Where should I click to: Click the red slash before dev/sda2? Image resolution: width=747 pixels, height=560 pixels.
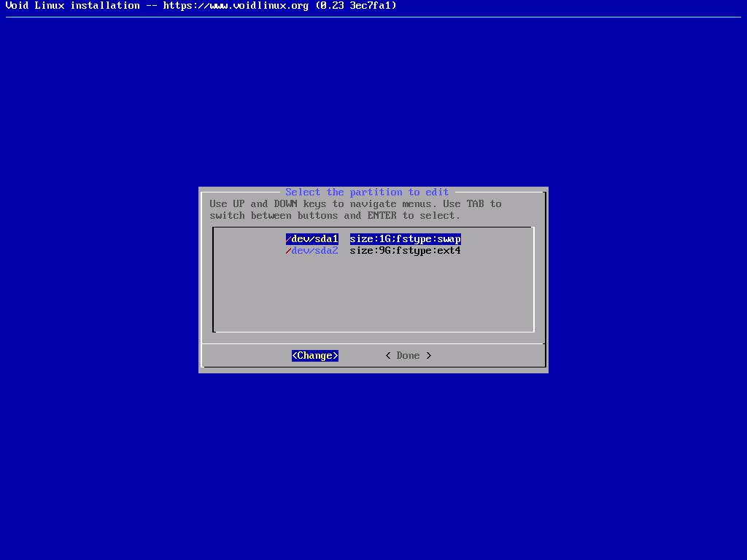288,251
